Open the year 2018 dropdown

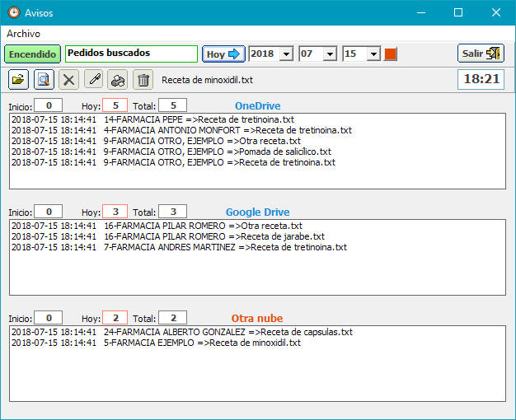[286, 54]
